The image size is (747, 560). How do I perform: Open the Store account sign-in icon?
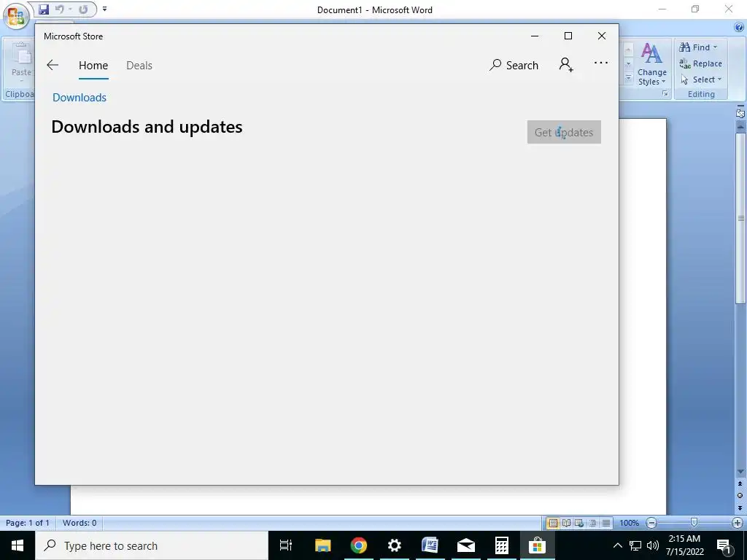point(566,65)
